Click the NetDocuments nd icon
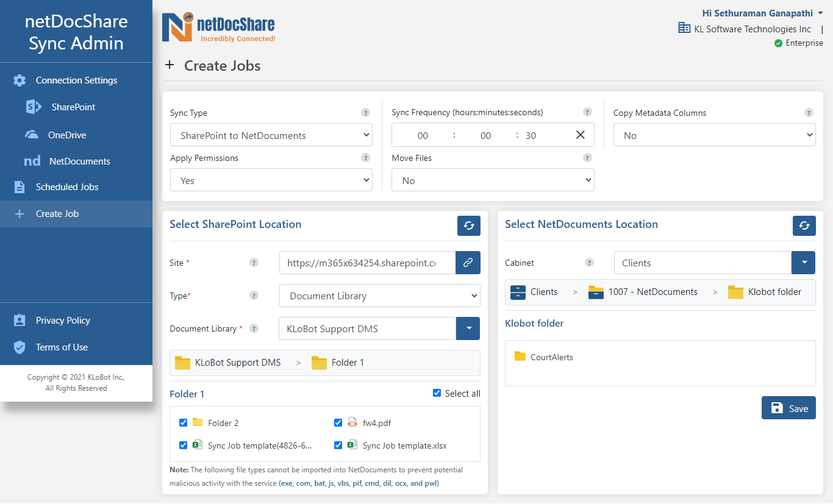833x504 pixels. (32, 161)
